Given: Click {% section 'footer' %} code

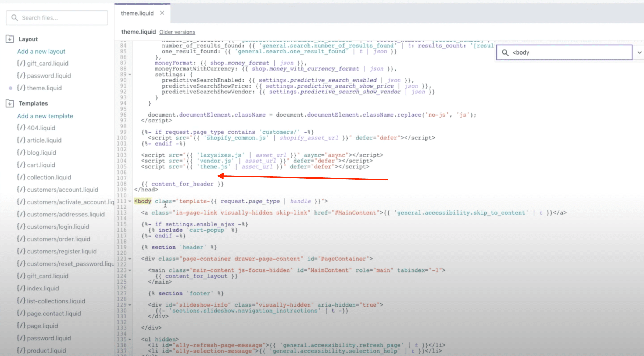Looking at the screenshot, I should coord(186,293).
